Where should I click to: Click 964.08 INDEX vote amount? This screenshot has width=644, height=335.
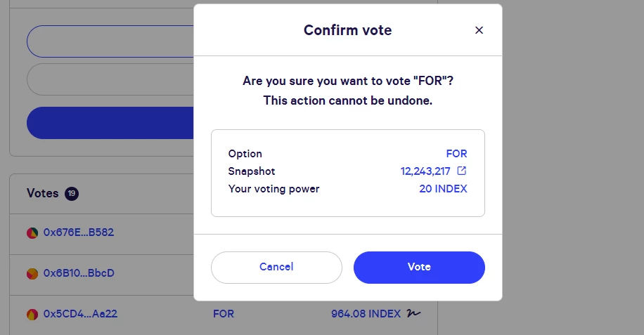pyautogui.click(x=366, y=314)
